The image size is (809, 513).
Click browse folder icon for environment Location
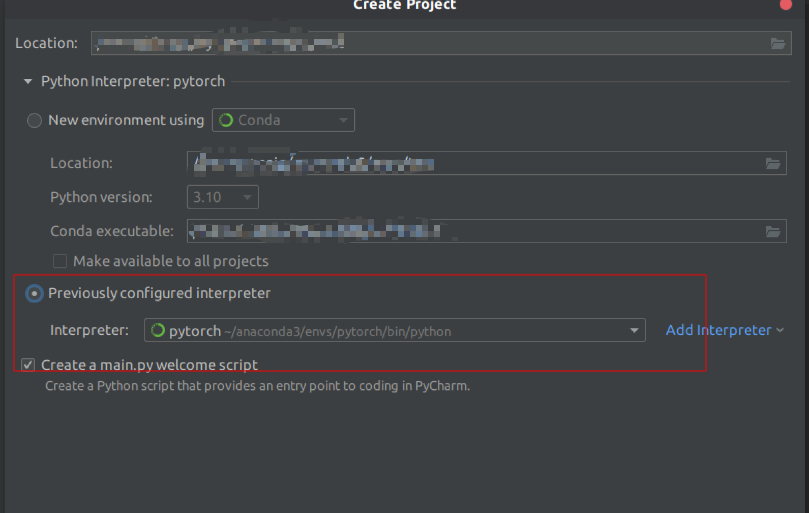[x=773, y=163]
